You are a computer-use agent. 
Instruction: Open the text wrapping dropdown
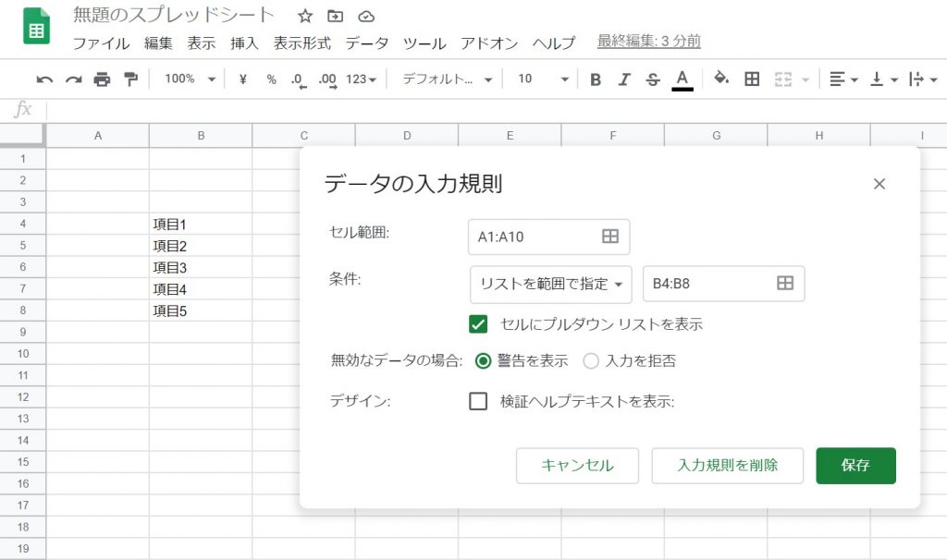point(923,79)
